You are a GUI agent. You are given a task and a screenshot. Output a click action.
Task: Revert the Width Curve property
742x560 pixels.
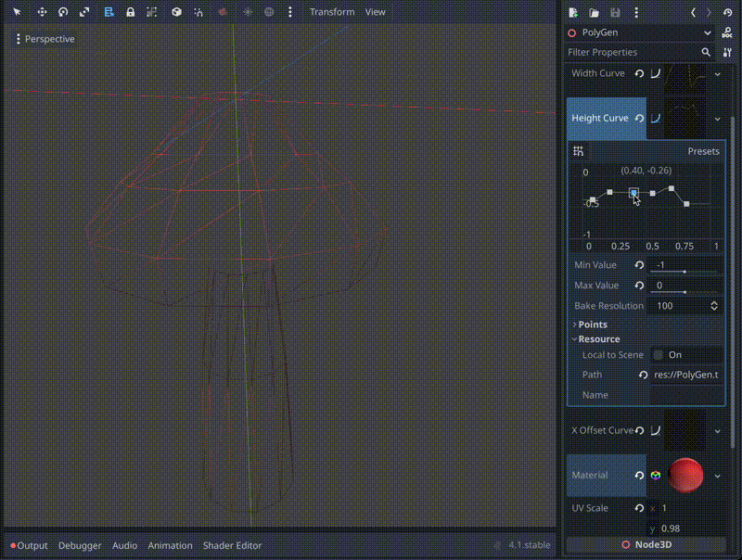639,73
